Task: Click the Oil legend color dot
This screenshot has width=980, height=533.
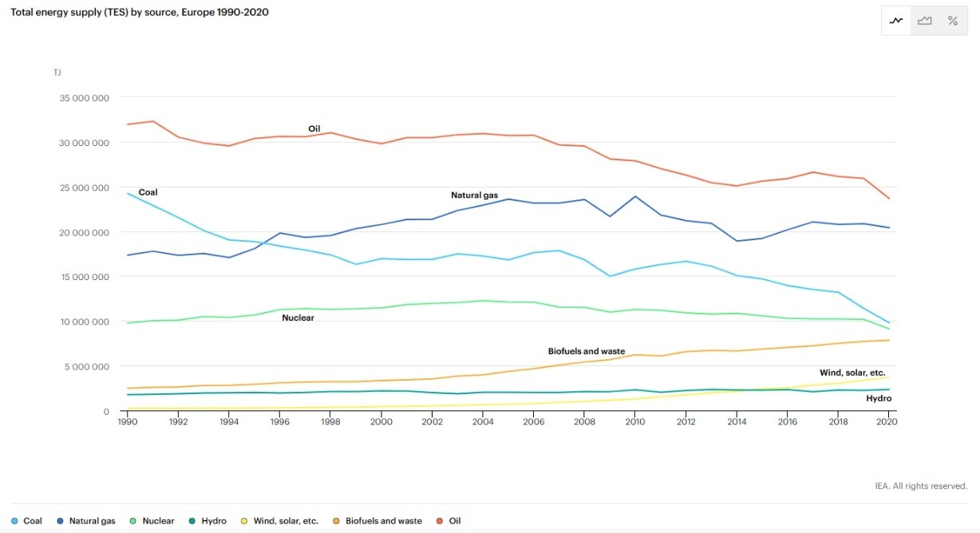Action: click(x=438, y=520)
